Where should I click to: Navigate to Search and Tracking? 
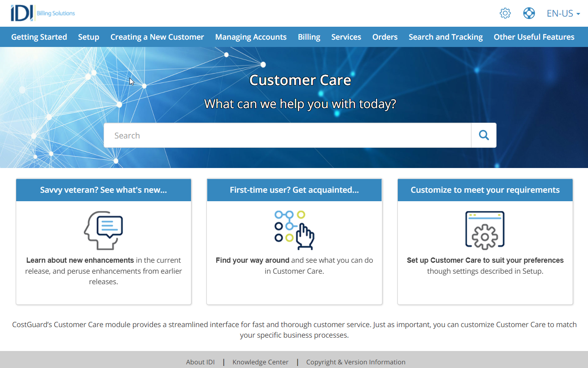tap(446, 37)
